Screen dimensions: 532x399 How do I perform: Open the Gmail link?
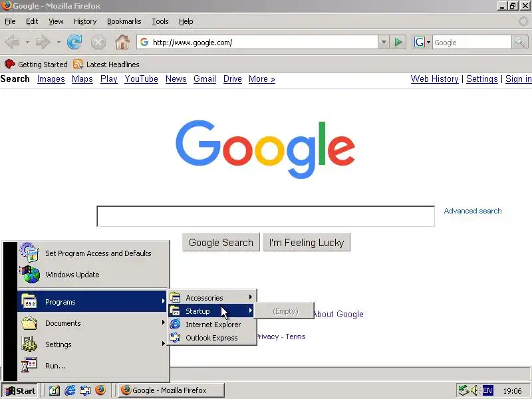click(x=205, y=79)
